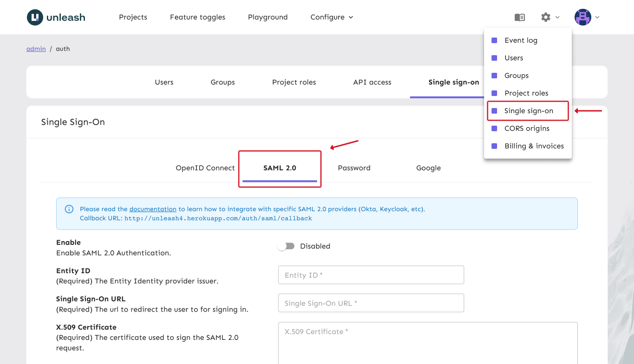Select the Password tab
The height and width of the screenshot is (364, 634).
coord(354,168)
